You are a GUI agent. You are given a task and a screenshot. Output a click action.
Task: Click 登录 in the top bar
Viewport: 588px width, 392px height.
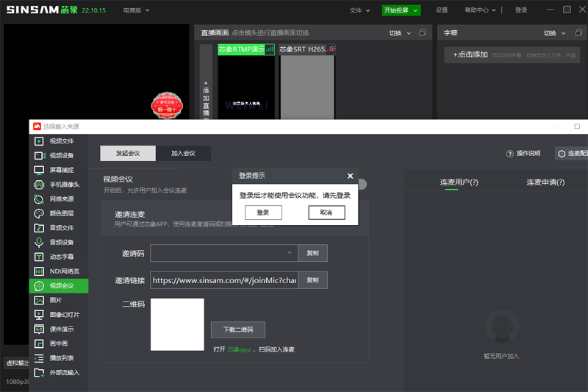click(x=521, y=10)
